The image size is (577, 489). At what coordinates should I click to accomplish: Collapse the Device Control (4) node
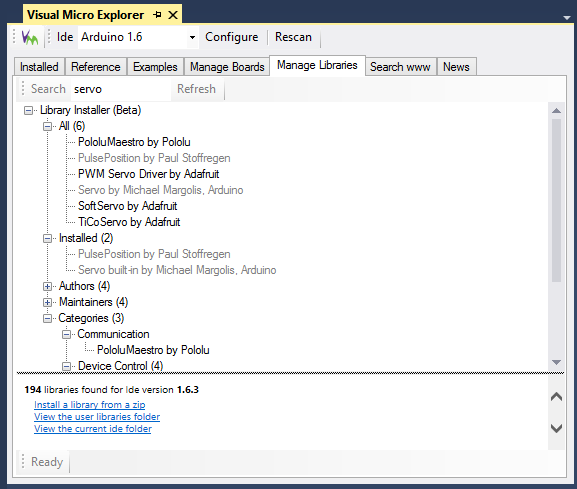pyautogui.click(x=66, y=366)
